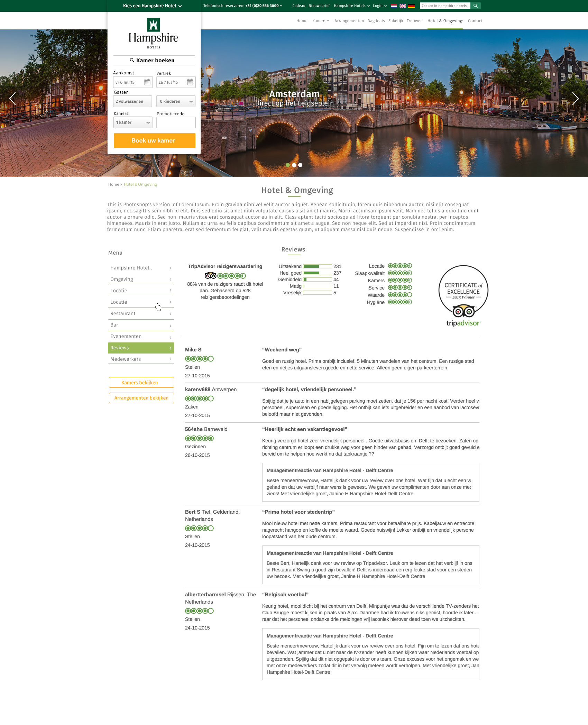
Task: Select the third carousel dot
Action: (300, 165)
